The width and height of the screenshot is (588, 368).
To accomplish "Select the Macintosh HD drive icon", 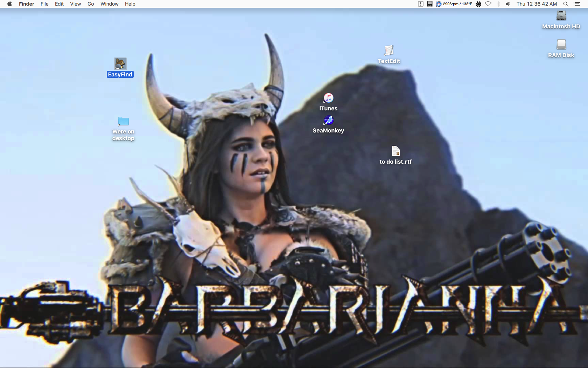I will coord(561,16).
